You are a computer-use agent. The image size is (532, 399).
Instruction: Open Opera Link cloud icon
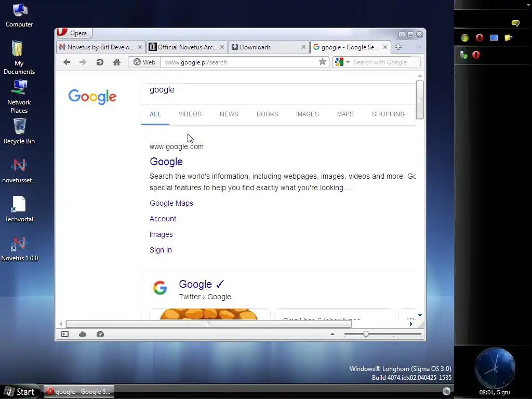83,334
